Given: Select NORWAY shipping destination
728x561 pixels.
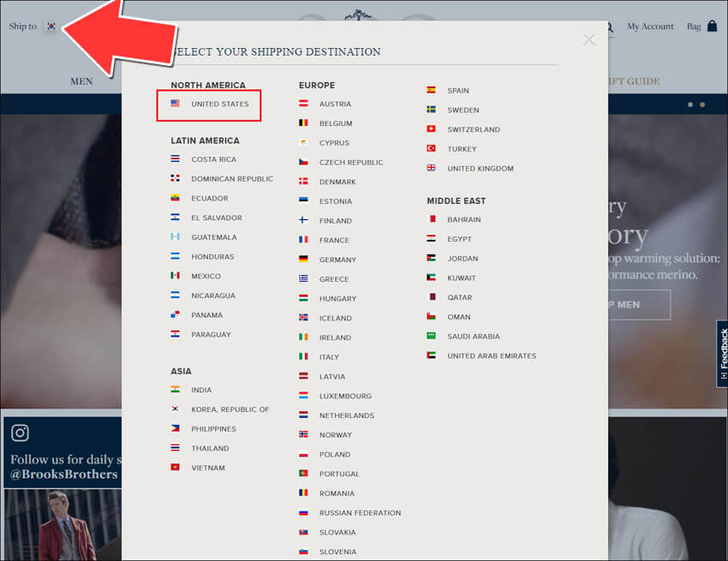Looking at the screenshot, I should (x=335, y=436).
